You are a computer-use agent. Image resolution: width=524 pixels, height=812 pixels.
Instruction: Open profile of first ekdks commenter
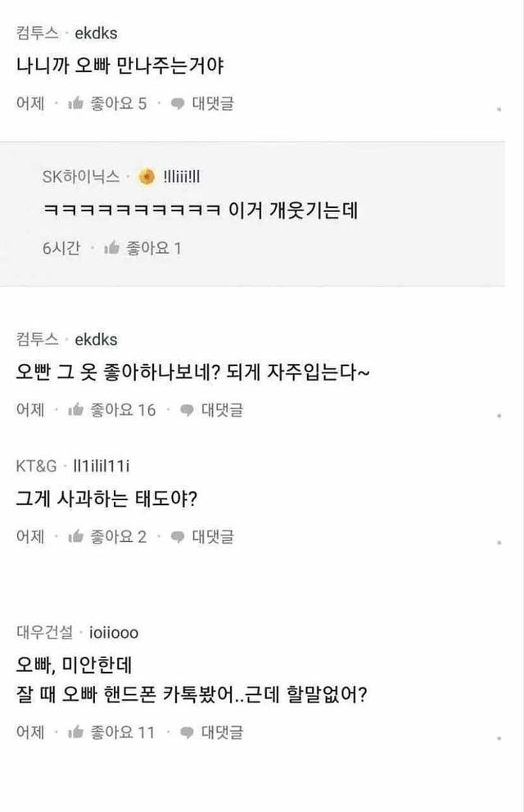[x=96, y=34]
